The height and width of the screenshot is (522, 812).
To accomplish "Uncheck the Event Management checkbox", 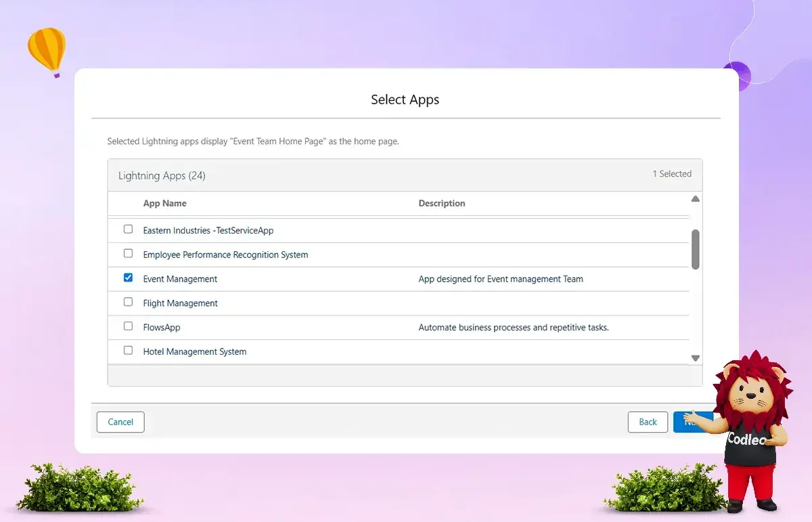I will (x=128, y=278).
